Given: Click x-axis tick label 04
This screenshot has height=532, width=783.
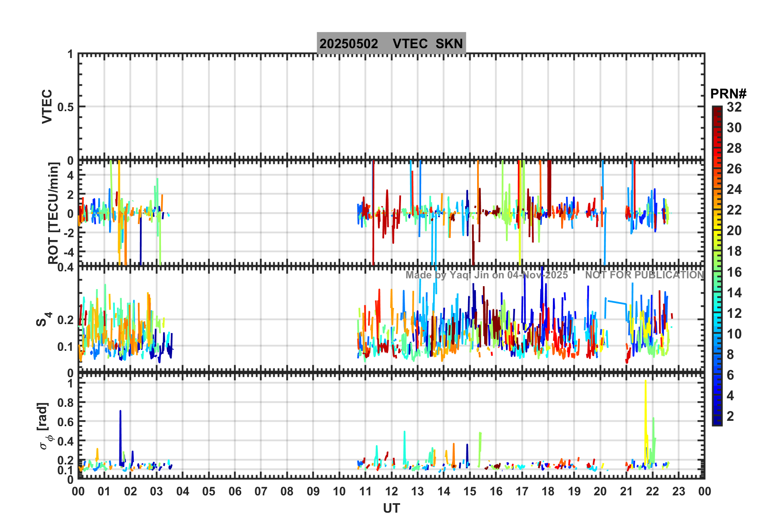Looking at the screenshot, I should (183, 492).
